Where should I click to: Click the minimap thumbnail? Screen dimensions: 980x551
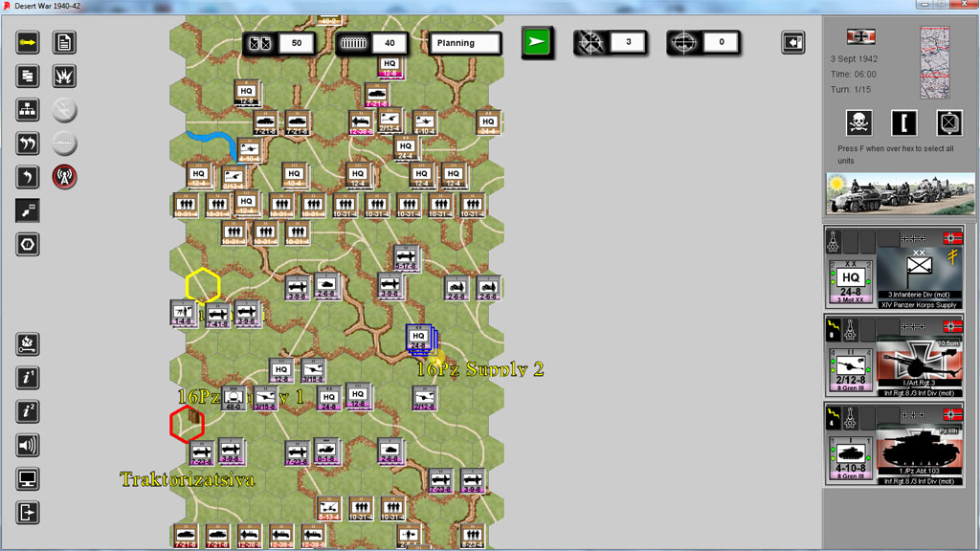tap(934, 62)
